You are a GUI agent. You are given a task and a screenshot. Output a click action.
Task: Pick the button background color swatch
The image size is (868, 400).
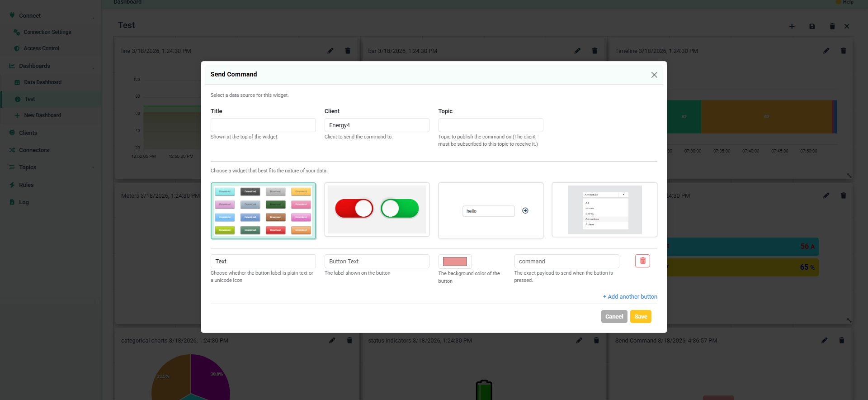455,262
